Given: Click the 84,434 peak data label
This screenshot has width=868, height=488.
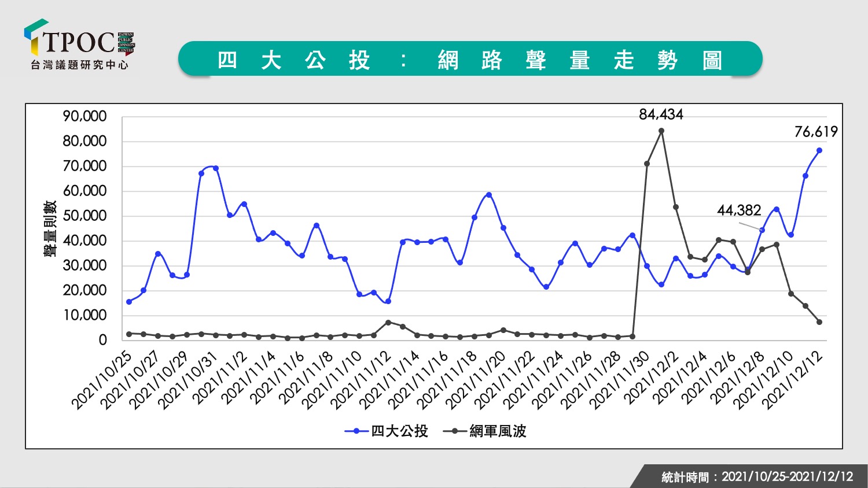Looking at the screenshot, I should pos(661,115).
